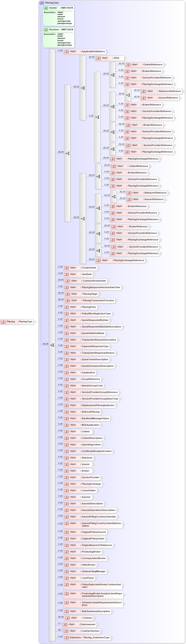Screen dimensions: 186x644
Task: Click the E icon of CreationDate
Action: click(67, 268)
